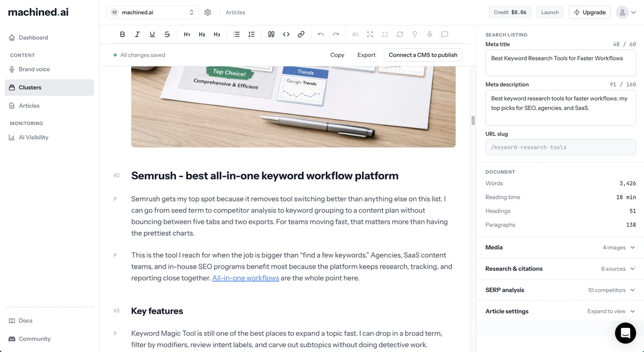Click the AI shorten text icon
644x352 pixels.
coord(385,34)
